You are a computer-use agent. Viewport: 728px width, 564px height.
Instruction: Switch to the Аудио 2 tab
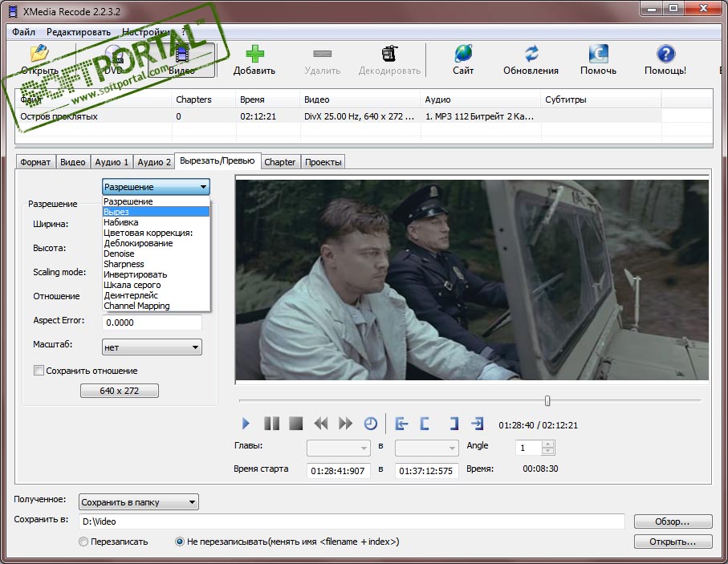[x=153, y=162]
